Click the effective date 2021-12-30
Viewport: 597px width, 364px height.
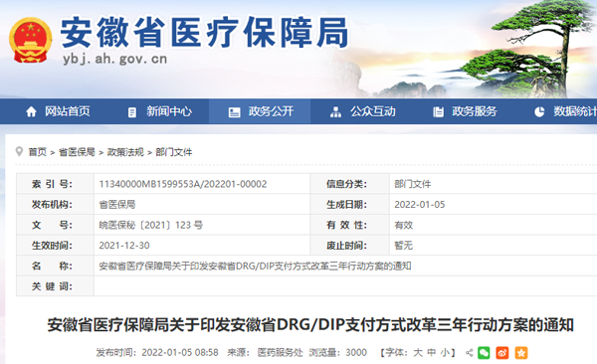pyautogui.click(x=124, y=246)
